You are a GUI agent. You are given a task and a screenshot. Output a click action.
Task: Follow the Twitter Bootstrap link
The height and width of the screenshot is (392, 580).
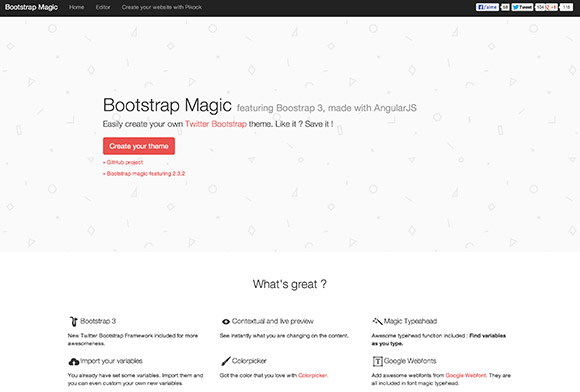216,124
